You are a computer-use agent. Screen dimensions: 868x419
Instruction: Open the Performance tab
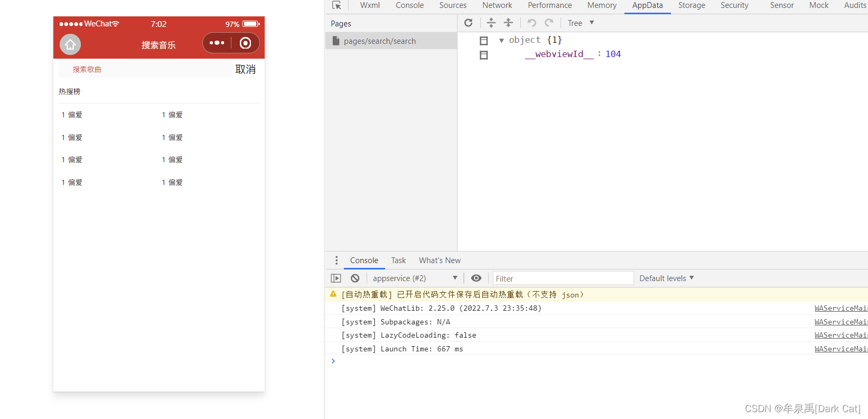point(549,5)
